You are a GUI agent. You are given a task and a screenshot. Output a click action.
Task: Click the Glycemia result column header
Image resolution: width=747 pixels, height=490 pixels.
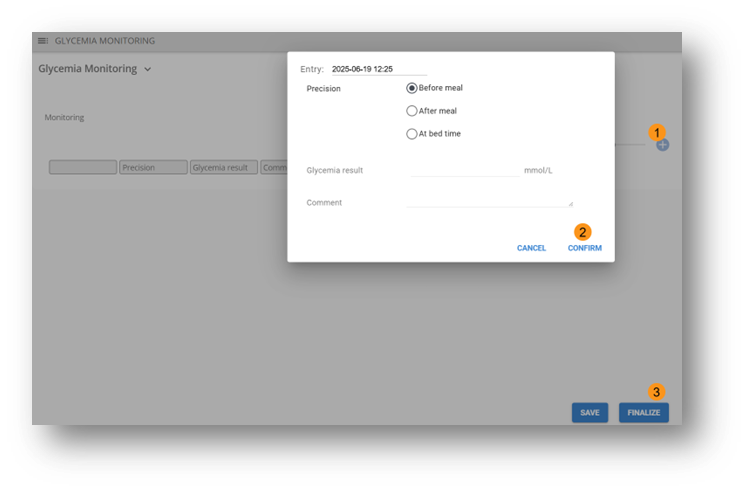coord(224,168)
